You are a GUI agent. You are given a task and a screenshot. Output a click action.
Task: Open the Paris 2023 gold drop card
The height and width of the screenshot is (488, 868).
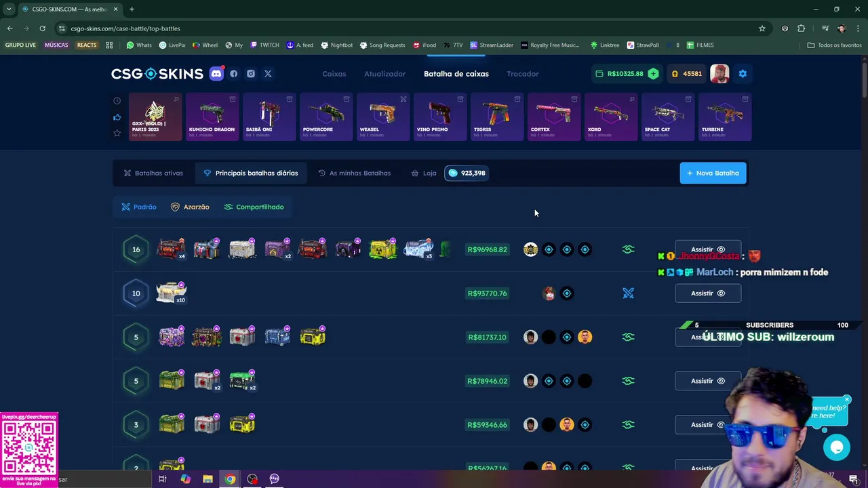tap(155, 117)
